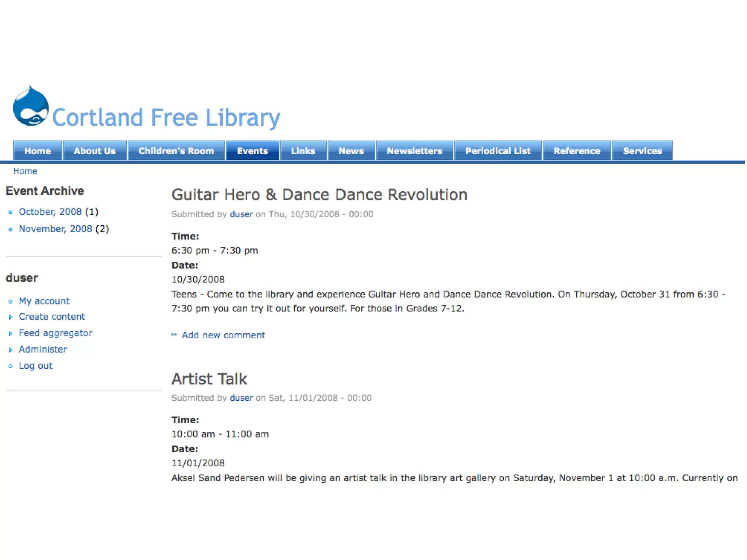Click the double-arrow icon beside Add new comment
The width and height of the screenshot is (747, 560).
174,335
